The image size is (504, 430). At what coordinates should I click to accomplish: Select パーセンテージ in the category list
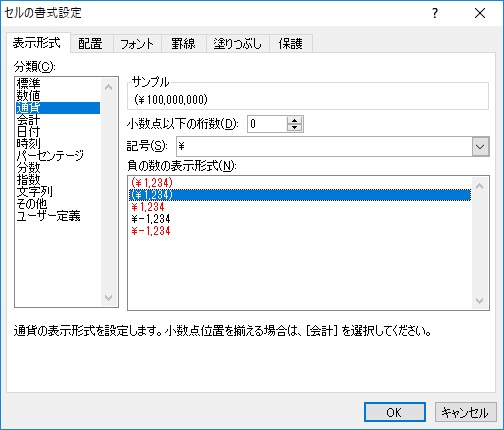[58, 156]
